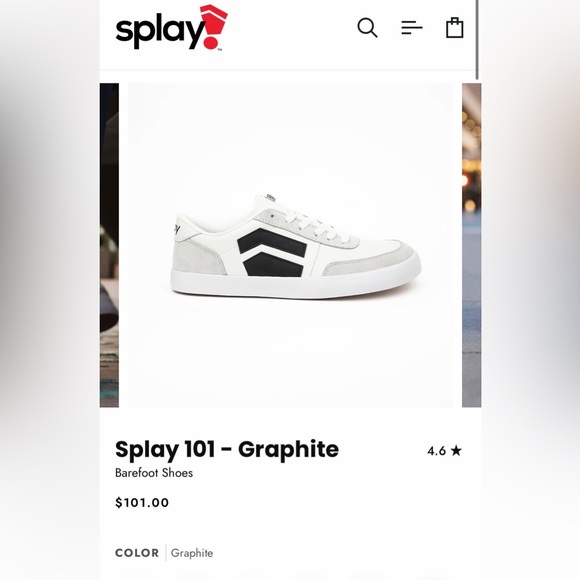Click the $101.00 price
Viewport: 580px width, 580px height.
pos(142,502)
